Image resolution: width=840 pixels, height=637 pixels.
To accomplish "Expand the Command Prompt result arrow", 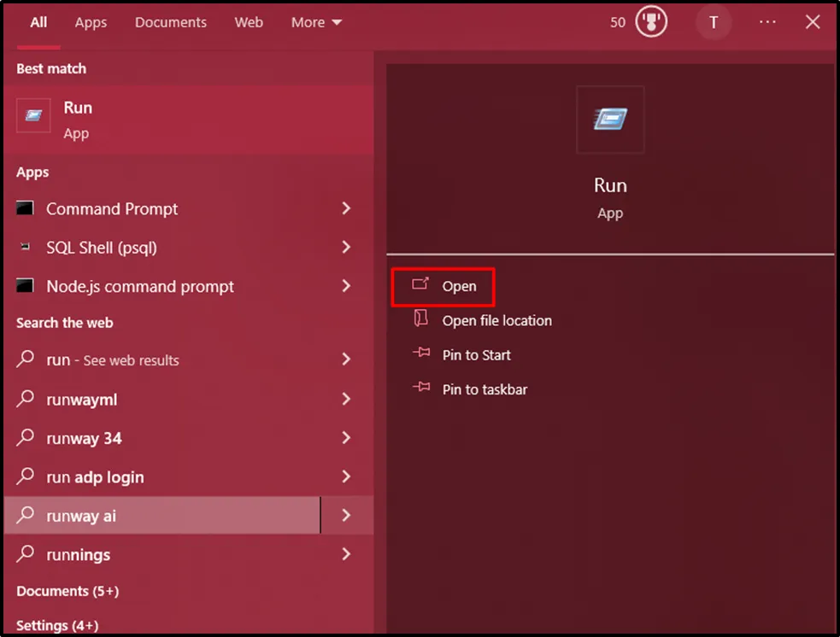I will pyautogui.click(x=346, y=208).
